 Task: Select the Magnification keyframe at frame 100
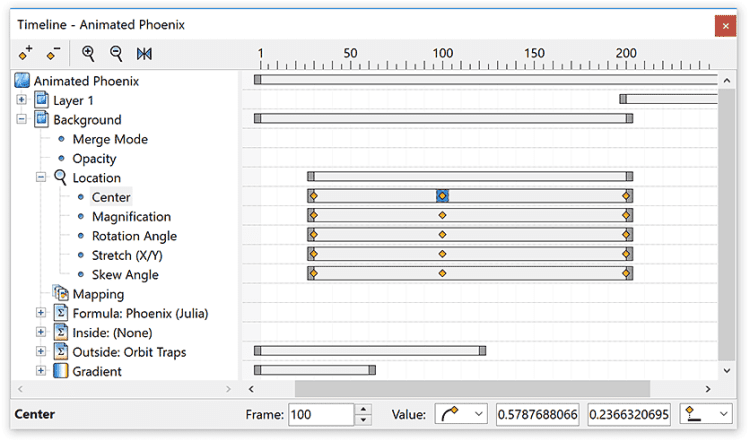pos(442,215)
